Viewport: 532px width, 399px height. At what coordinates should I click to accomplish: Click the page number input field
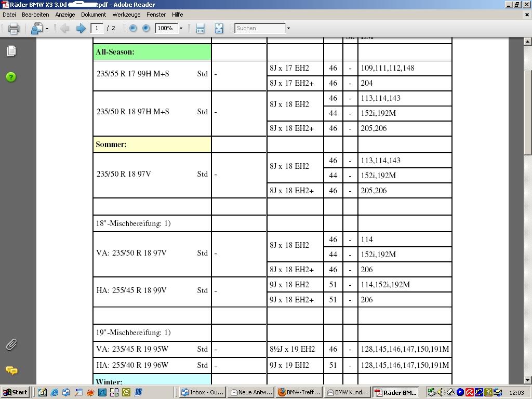click(97, 29)
